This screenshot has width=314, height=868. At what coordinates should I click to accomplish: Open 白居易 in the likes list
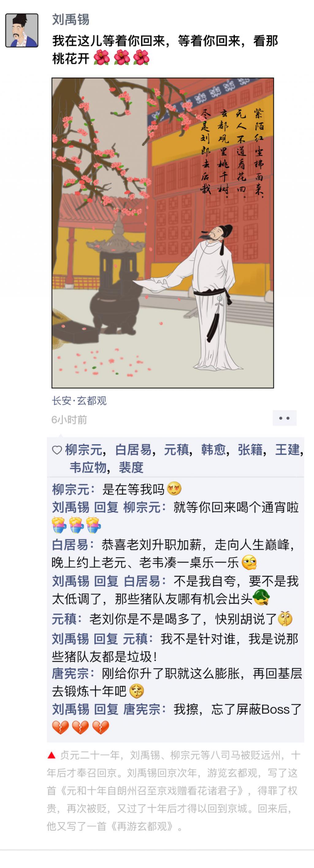point(133,450)
